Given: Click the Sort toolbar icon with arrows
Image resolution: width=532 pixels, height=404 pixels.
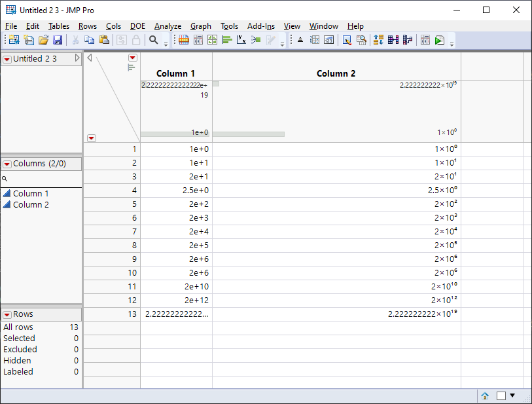Looking at the screenshot, I should pos(379,40).
